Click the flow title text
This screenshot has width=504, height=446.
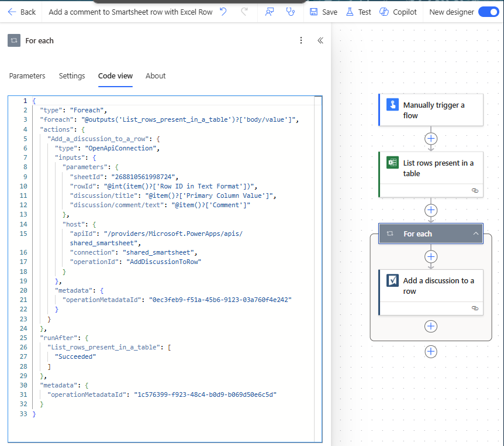coord(130,12)
